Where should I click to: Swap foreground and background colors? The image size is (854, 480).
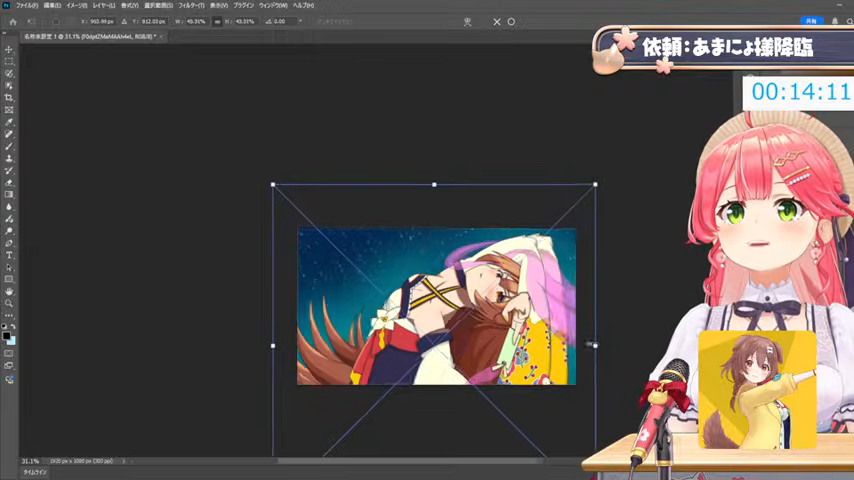coord(13,326)
